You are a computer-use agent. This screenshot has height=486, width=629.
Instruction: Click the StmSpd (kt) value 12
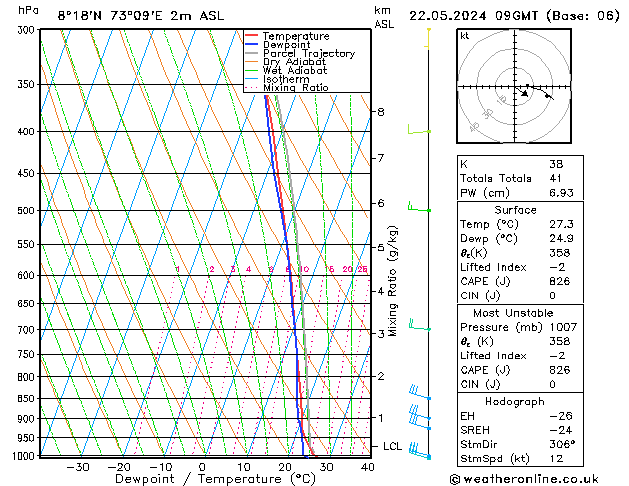[556, 458]
